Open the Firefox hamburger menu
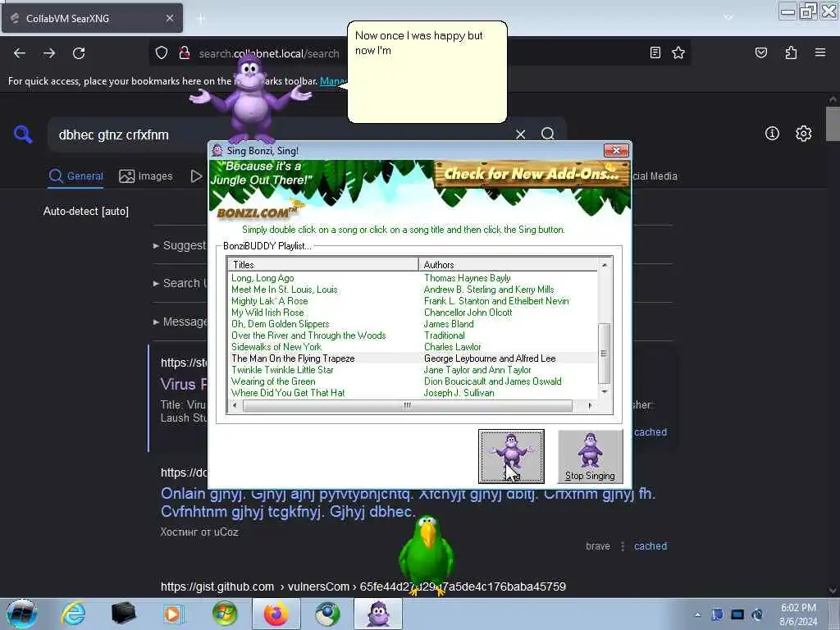This screenshot has height=630, width=840. pos(820,52)
